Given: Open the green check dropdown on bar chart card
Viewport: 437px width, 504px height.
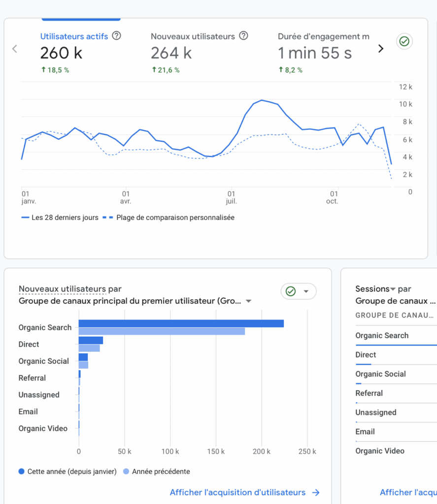Looking at the screenshot, I should pyautogui.click(x=299, y=291).
